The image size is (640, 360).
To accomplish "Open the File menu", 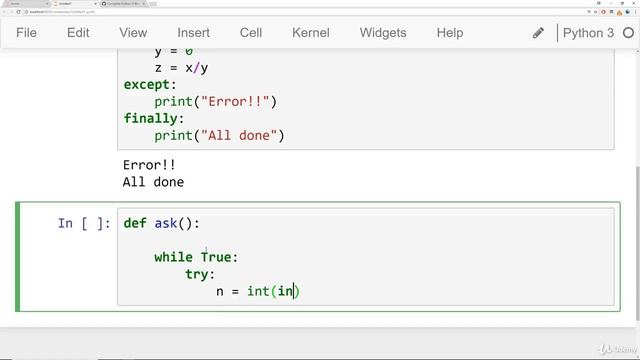I will (x=26, y=33).
